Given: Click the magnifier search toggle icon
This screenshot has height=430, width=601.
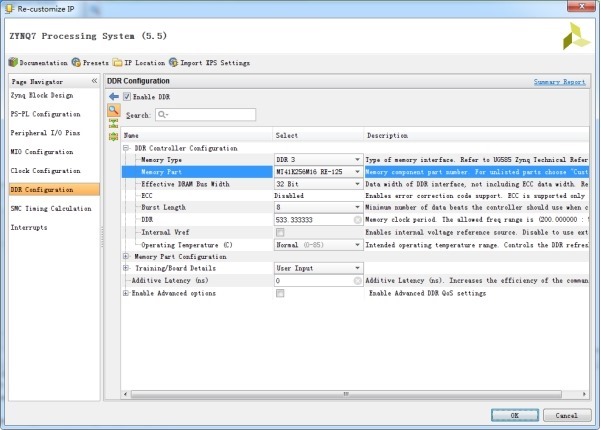Looking at the screenshot, I should [x=113, y=110].
